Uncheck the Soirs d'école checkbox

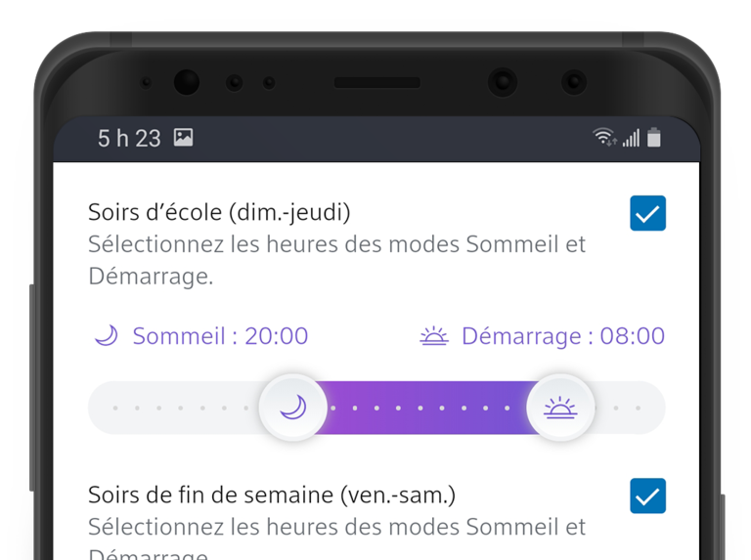coord(647,213)
